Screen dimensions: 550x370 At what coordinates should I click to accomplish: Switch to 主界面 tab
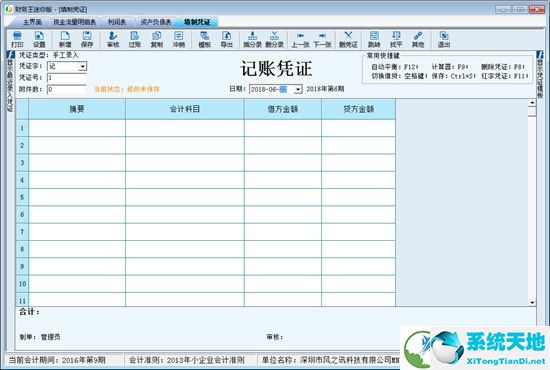pos(32,22)
